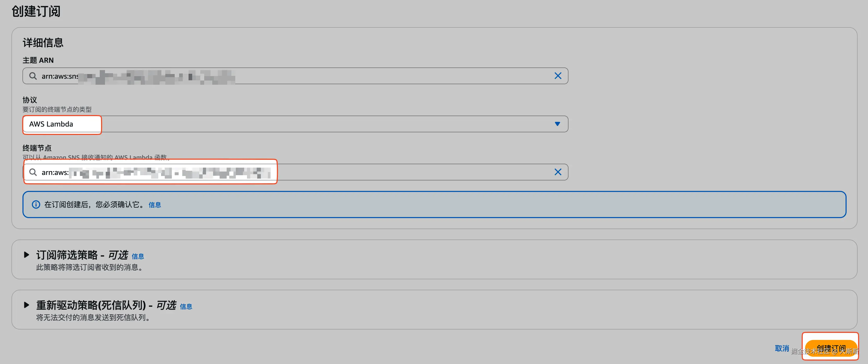
Task: Click the 取消 link
Action: (x=781, y=348)
